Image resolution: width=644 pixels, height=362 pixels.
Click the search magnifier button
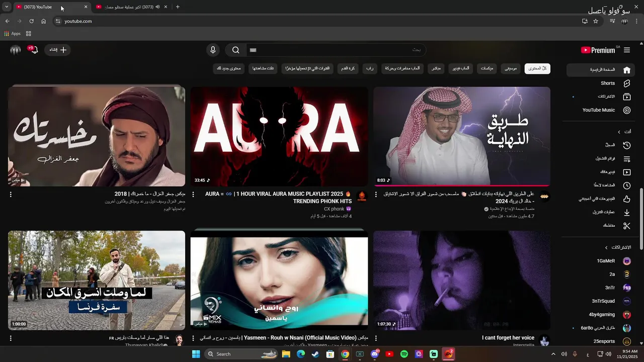tap(235, 50)
